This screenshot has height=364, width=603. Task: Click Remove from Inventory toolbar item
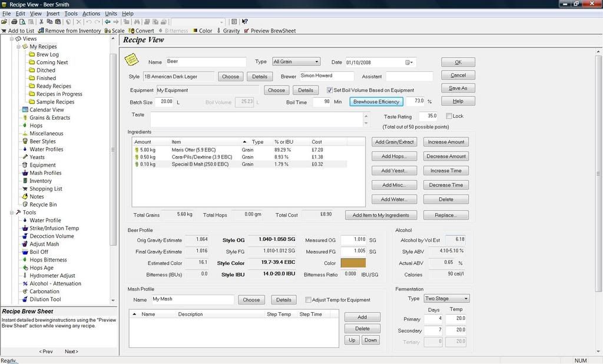click(69, 31)
